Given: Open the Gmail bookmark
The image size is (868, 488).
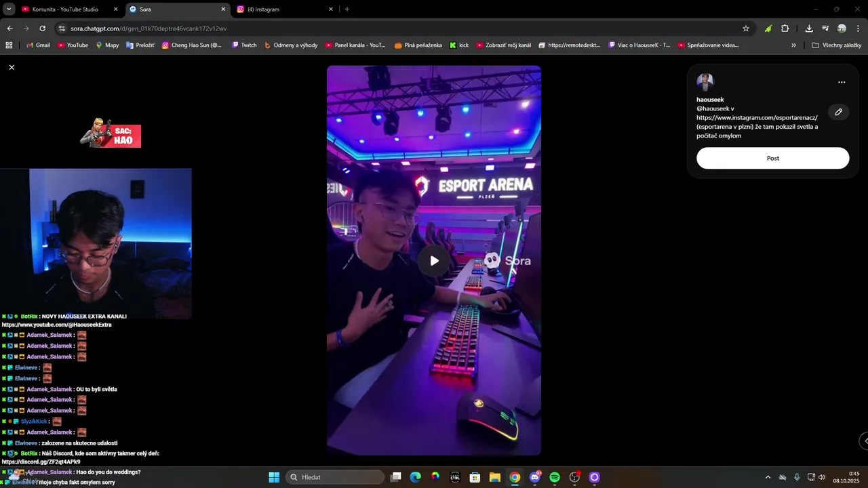Looking at the screenshot, I should 38,45.
